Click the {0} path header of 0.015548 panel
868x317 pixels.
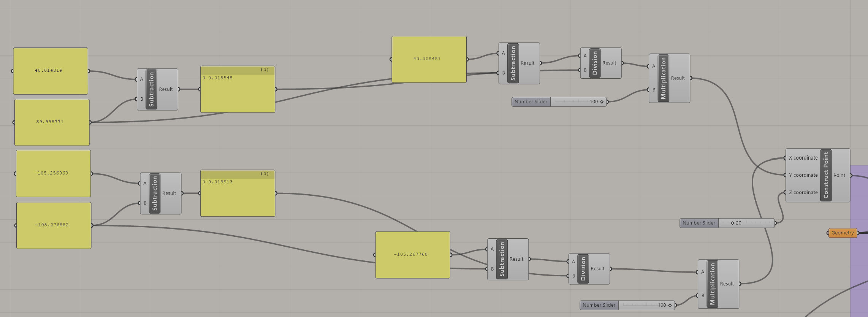[x=238, y=70]
